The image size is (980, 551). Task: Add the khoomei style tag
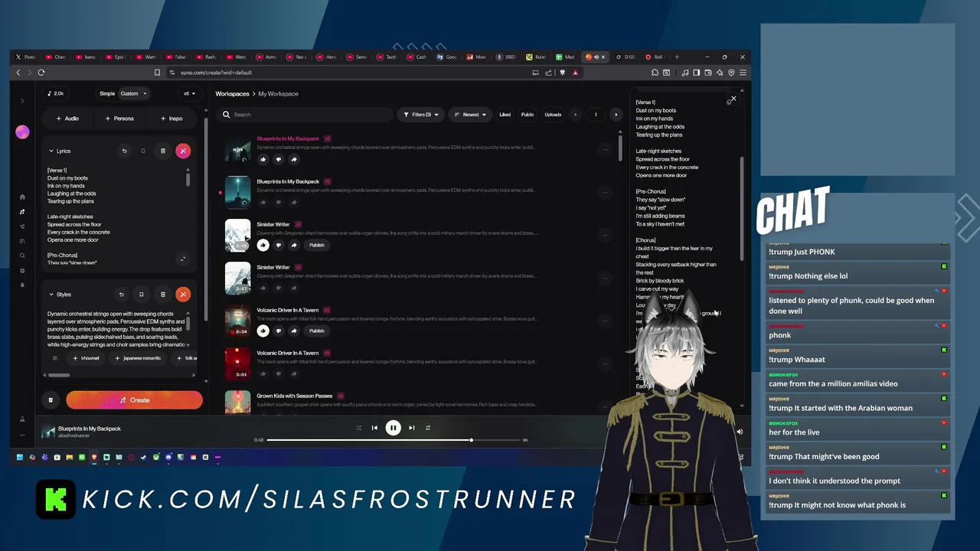coord(86,358)
